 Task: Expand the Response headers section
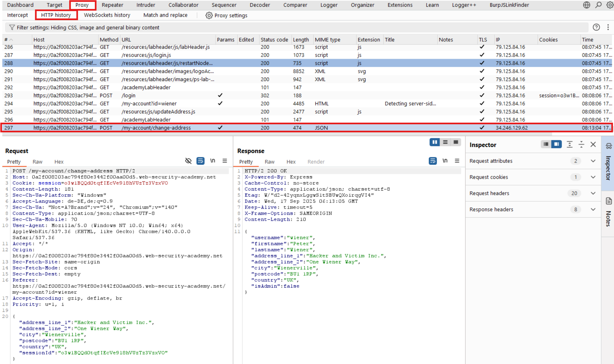(x=593, y=209)
